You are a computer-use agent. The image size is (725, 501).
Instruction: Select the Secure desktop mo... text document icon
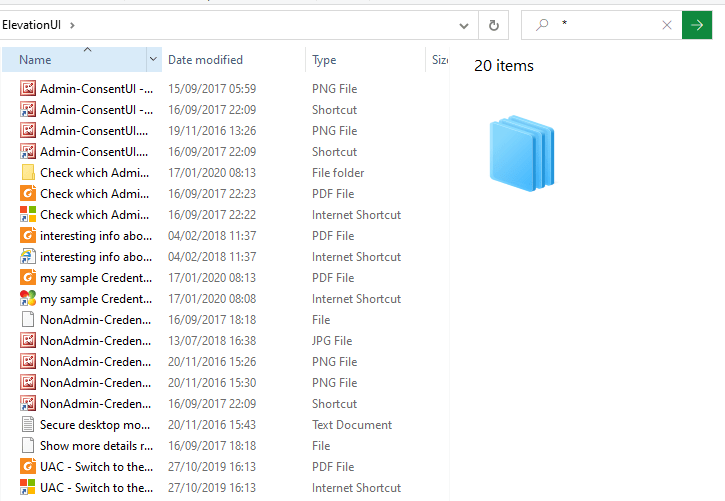28,425
